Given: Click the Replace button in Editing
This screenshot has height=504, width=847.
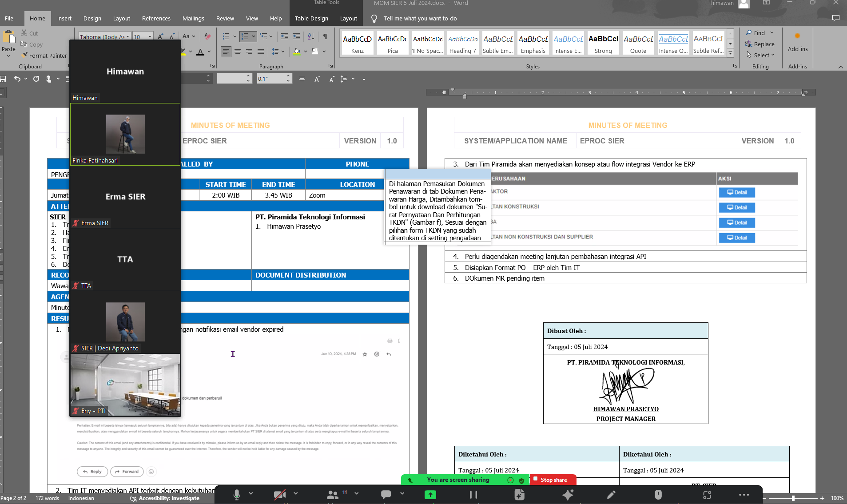Looking at the screenshot, I should 760,44.
